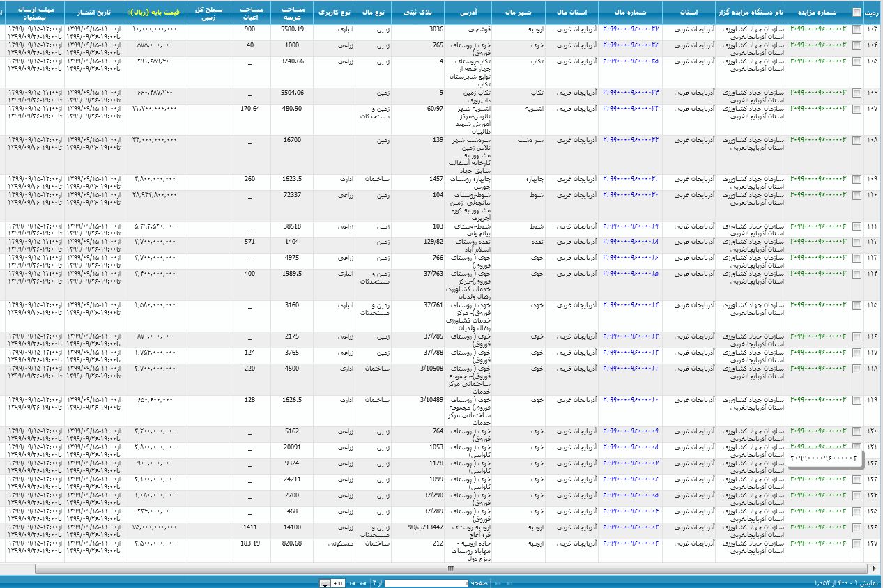Mark the row ۱۱۵ checkbox
The height and width of the screenshot is (588, 883).
856,305
